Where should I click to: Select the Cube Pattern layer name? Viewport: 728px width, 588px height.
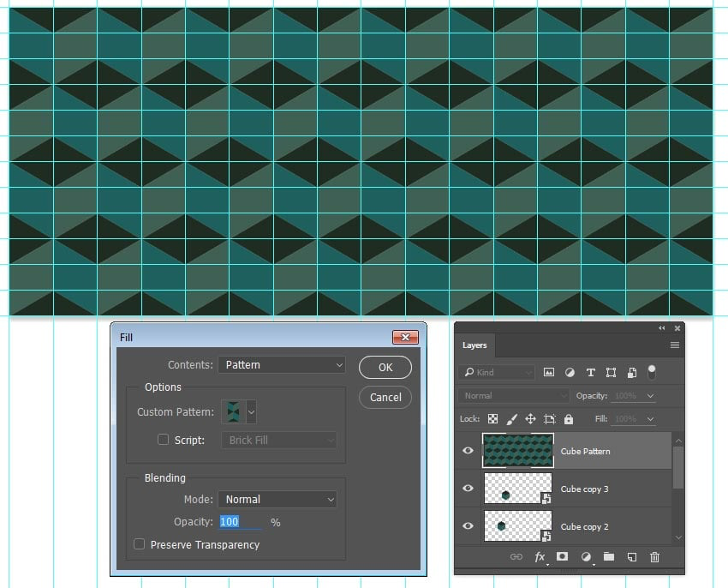(585, 452)
